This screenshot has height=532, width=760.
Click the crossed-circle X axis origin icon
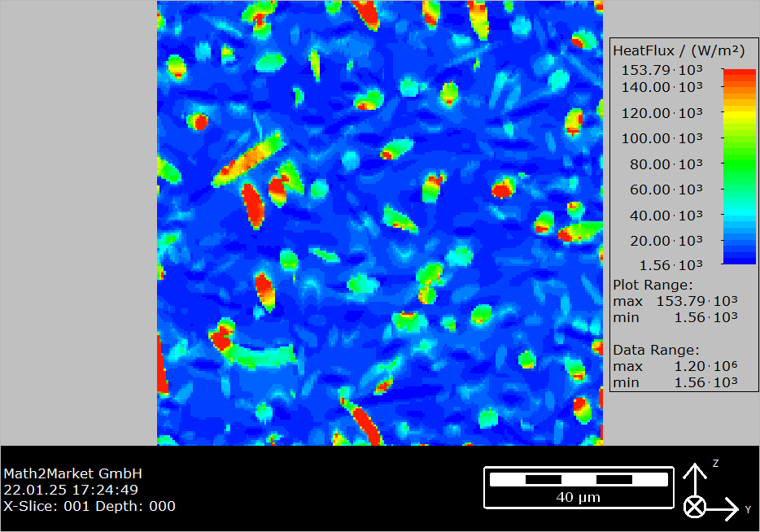tap(695, 508)
